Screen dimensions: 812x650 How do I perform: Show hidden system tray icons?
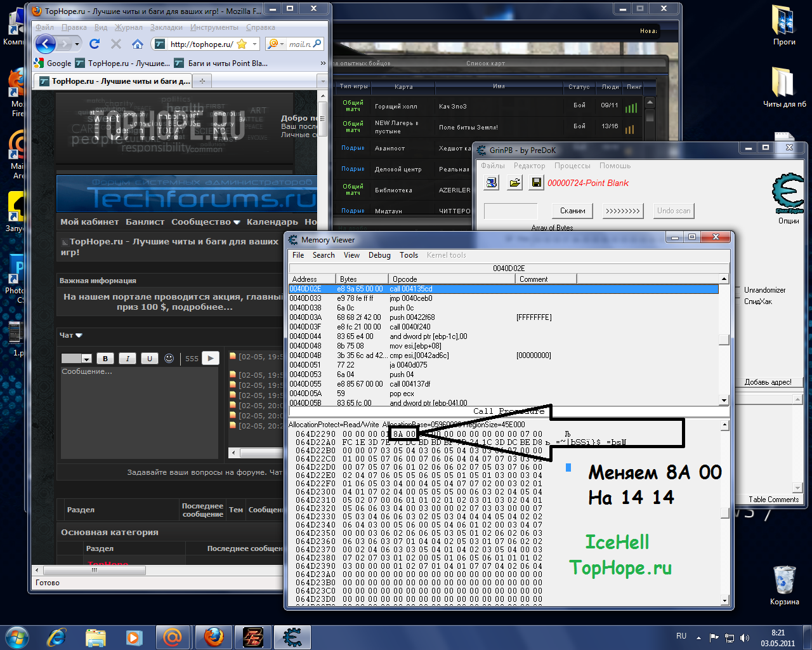click(x=698, y=637)
